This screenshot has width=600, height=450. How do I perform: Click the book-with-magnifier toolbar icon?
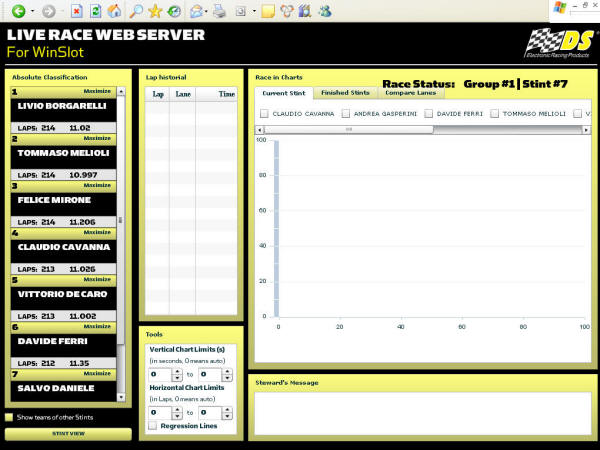click(x=305, y=11)
